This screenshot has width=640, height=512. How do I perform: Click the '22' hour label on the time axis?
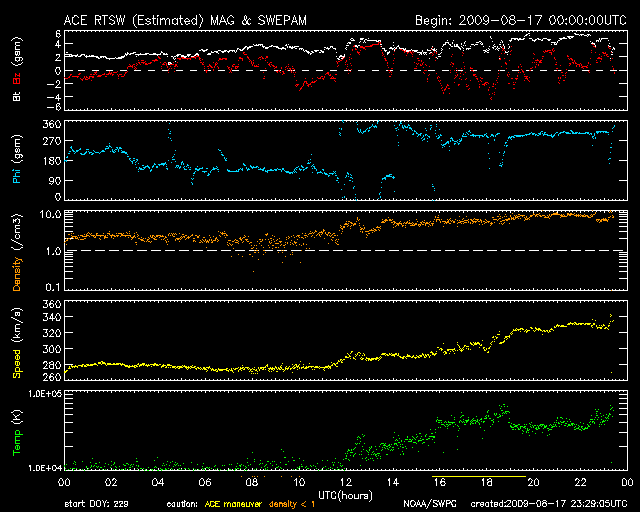(x=580, y=482)
